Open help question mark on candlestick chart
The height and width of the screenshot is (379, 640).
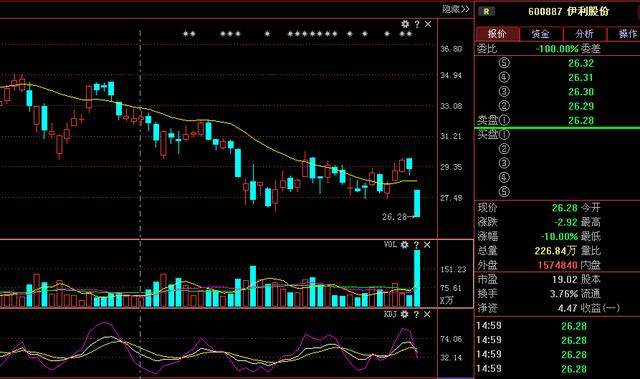417,24
